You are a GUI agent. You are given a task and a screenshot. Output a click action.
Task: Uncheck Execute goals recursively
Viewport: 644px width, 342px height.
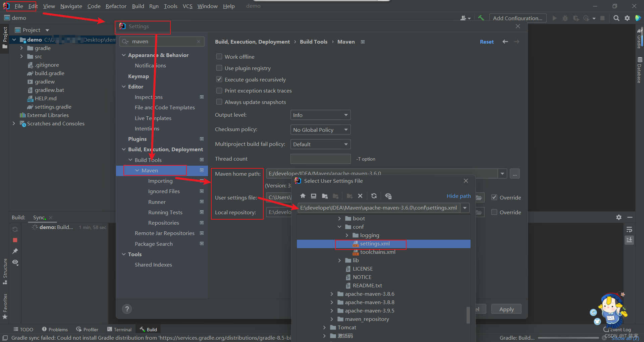219,79
